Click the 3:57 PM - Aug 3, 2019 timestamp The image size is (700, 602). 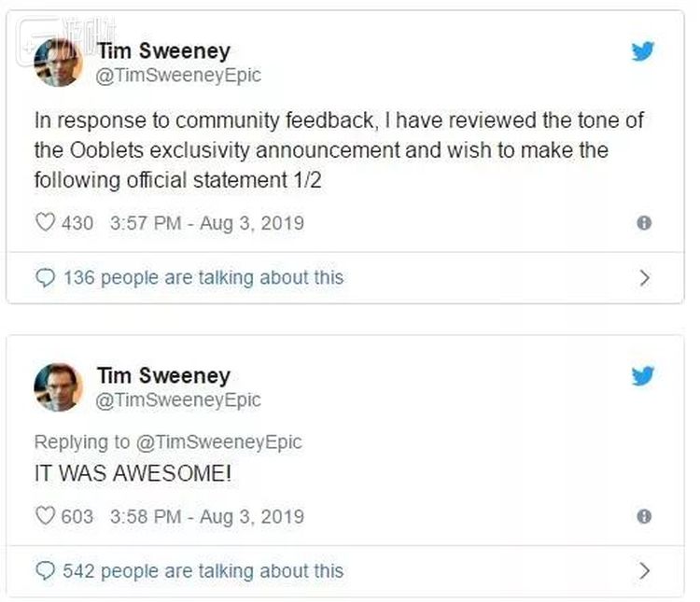pyautogui.click(x=207, y=224)
